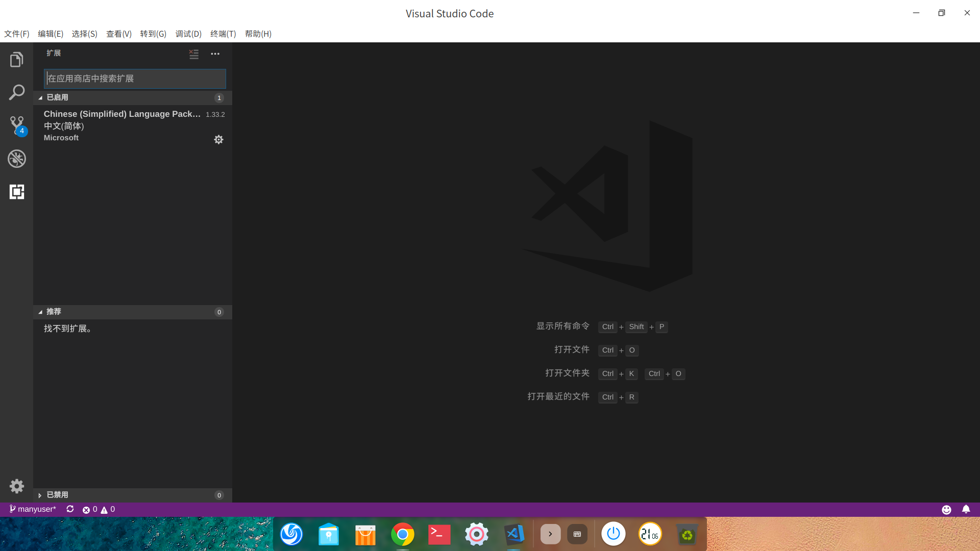
Task: Open the Manage gear at sidebar bottom
Action: coord(16,486)
